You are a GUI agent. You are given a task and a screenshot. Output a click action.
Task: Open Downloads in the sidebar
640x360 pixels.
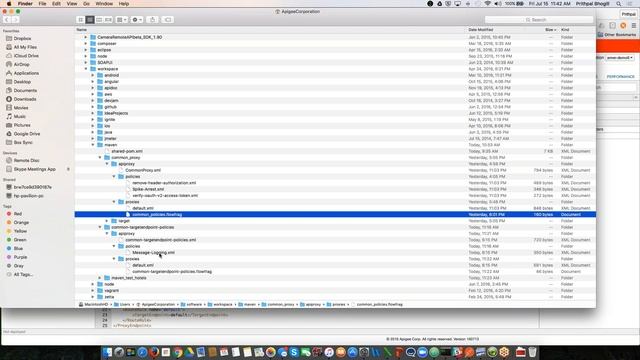(x=25, y=99)
